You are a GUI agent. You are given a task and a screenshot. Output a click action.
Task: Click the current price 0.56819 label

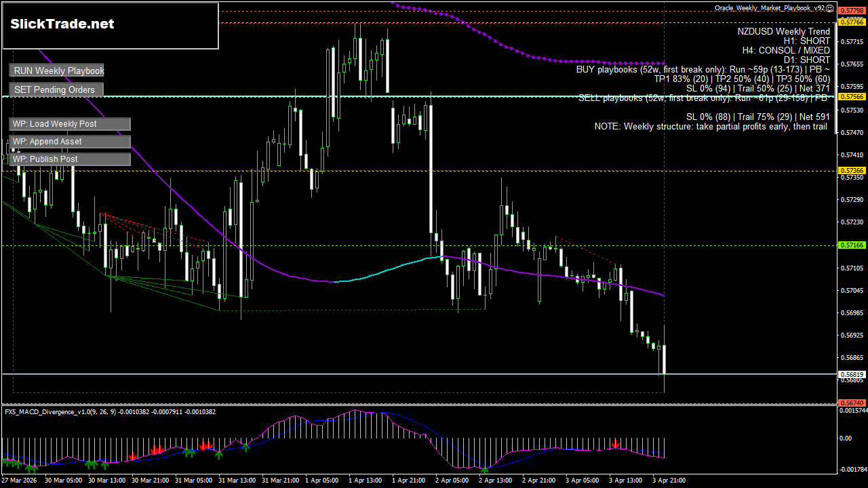click(852, 374)
